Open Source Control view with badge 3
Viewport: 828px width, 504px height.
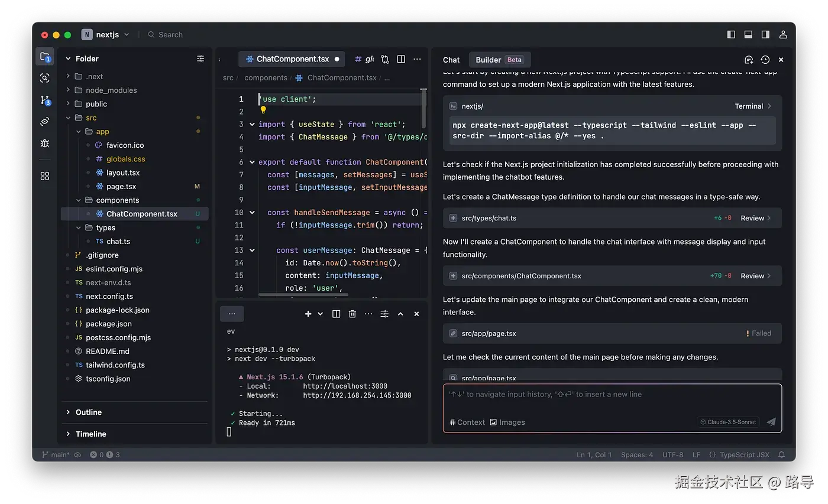pos(45,100)
